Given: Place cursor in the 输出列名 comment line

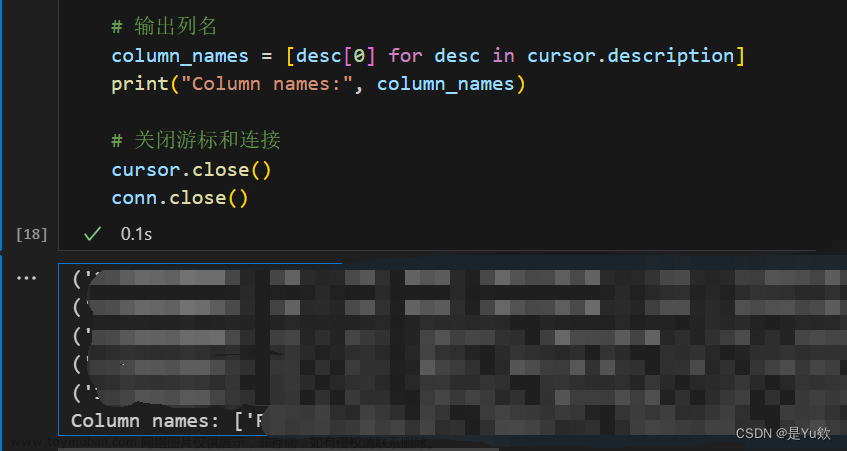Looking at the screenshot, I should point(164,26).
